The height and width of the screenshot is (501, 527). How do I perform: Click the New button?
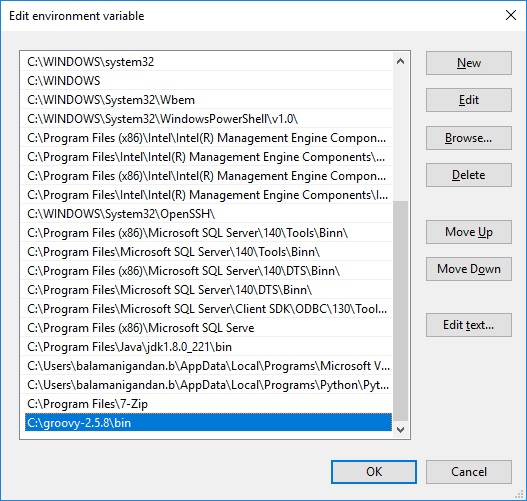point(469,63)
